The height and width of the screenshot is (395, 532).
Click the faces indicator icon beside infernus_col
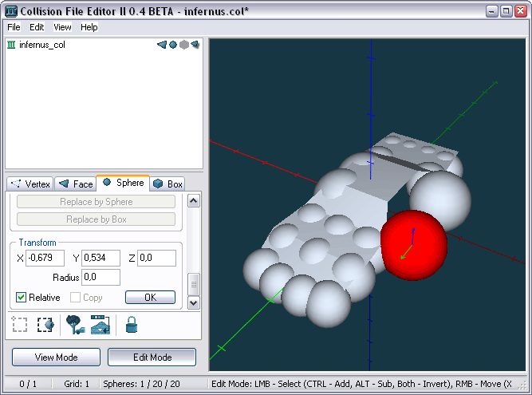(x=162, y=45)
